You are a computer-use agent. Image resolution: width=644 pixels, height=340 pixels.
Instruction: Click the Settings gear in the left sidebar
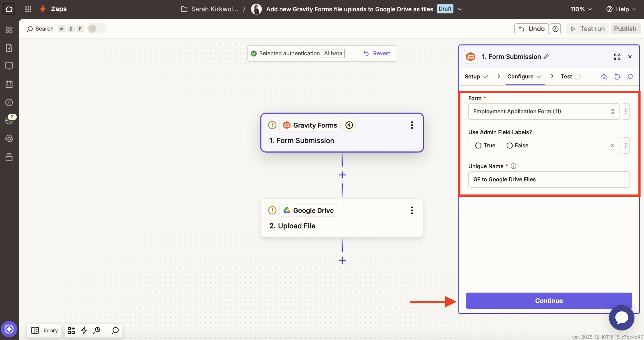(9, 138)
